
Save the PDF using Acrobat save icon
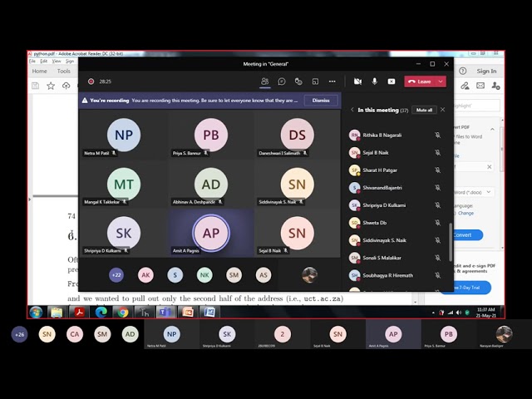[x=35, y=86]
